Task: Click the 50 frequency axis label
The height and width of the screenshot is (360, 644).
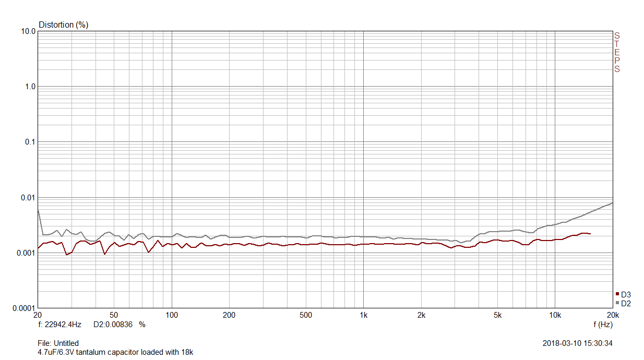Action: [114, 315]
